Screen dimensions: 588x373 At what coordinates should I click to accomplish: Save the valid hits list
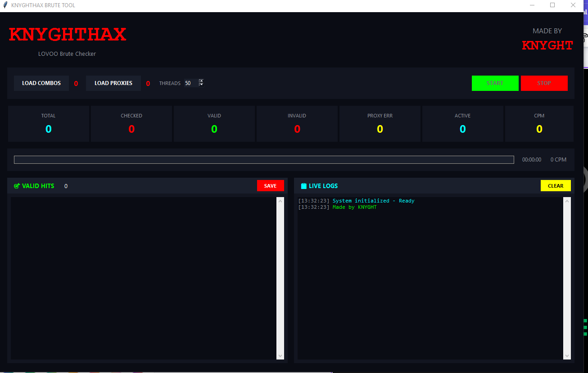click(x=270, y=186)
